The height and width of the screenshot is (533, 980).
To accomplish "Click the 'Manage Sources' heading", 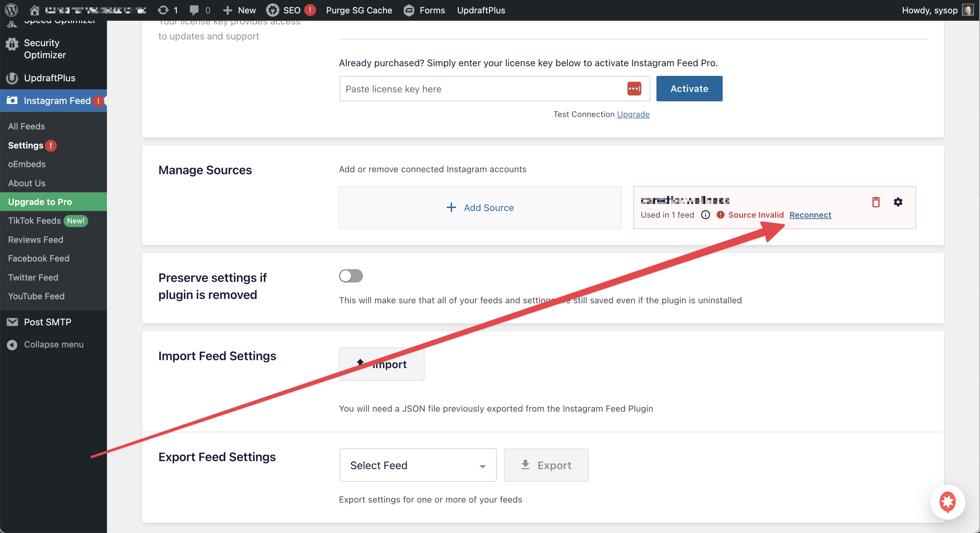I will click(205, 170).
